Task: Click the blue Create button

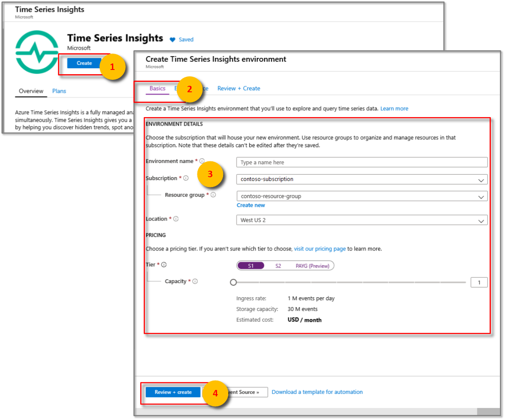Action: coord(85,63)
